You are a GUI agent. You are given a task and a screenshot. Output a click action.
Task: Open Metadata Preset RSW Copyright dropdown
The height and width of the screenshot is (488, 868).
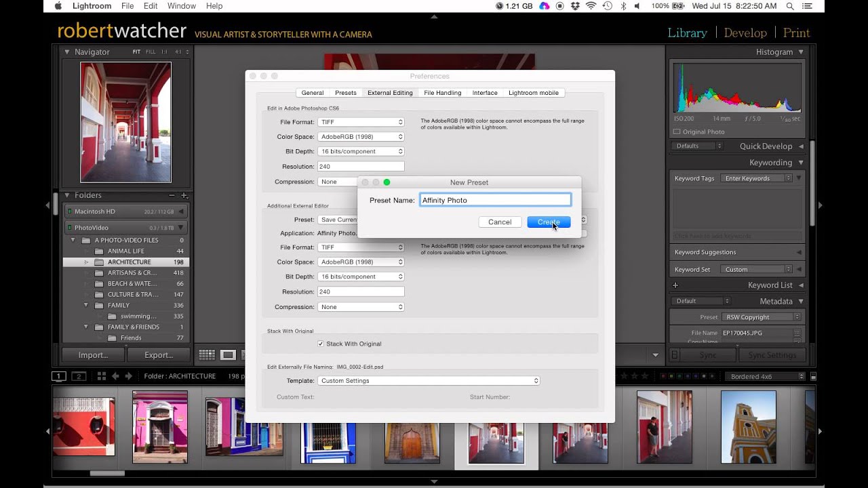pos(760,317)
